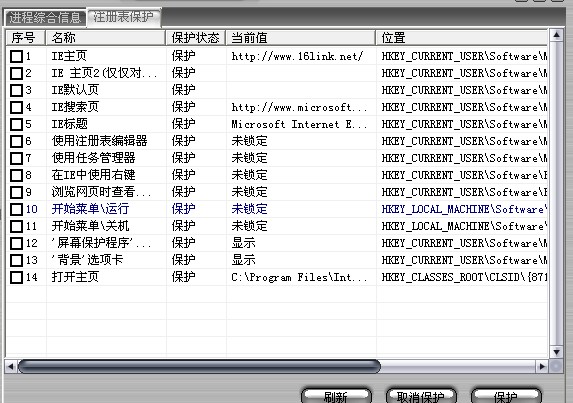Click HKEY_LOCAL_MACHINE location in 开始菜单\关机 row

click(464, 226)
